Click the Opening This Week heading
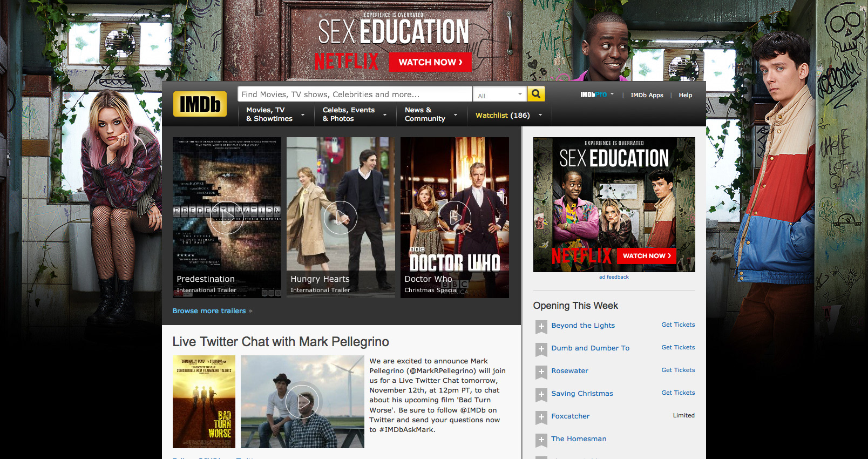 [x=575, y=306]
